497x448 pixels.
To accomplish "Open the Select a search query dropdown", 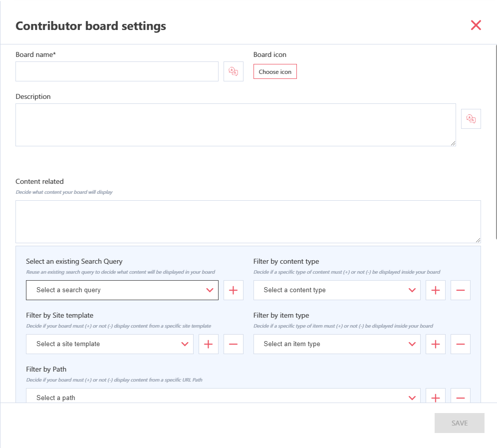I will 122,290.
